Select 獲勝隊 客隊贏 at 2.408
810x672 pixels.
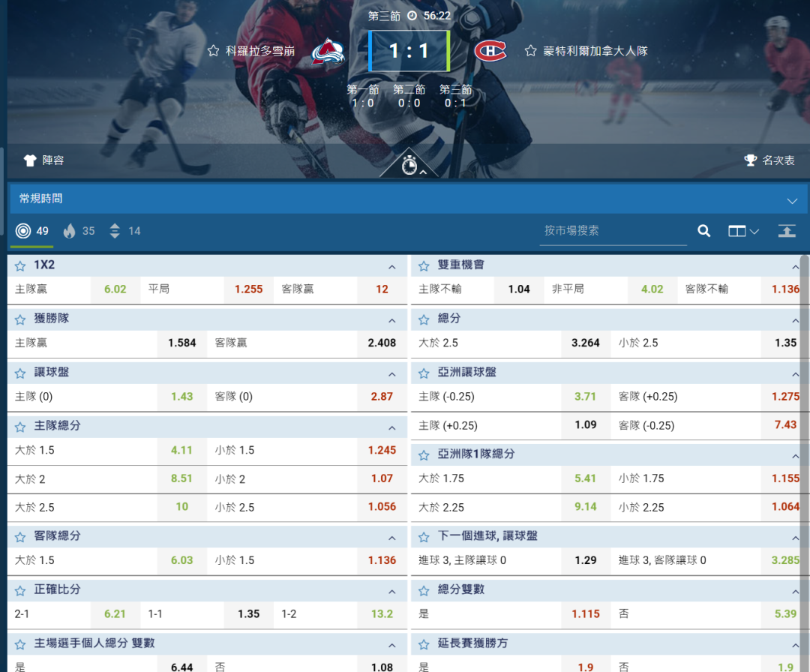[382, 343]
